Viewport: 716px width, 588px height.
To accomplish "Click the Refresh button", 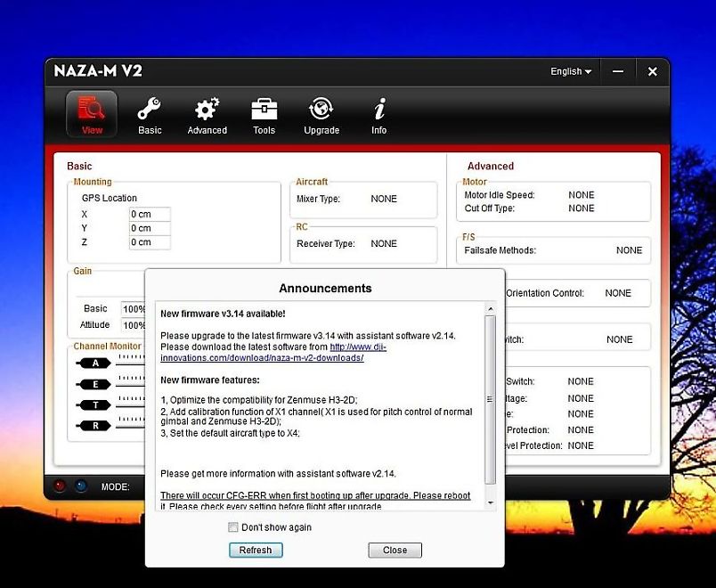I will point(256,550).
